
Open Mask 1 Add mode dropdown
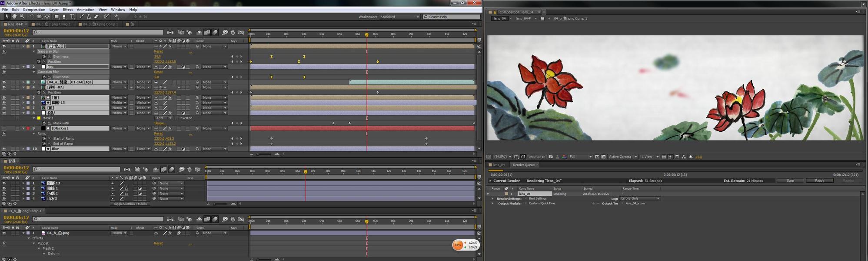(x=163, y=118)
